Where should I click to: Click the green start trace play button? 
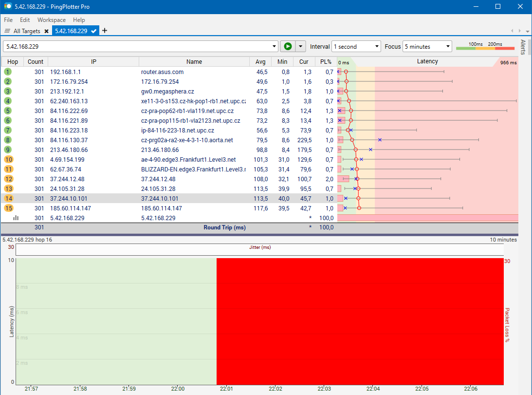288,47
